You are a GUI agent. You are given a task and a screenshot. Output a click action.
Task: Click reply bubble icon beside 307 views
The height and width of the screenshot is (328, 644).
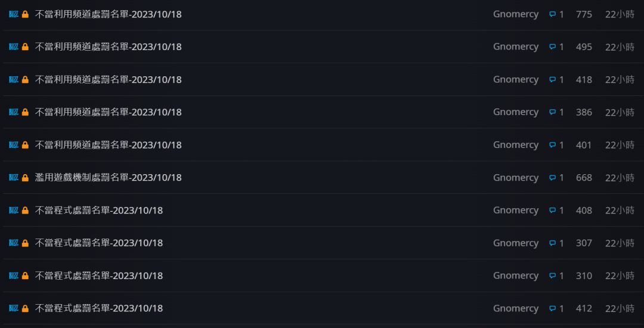pyautogui.click(x=552, y=243)
